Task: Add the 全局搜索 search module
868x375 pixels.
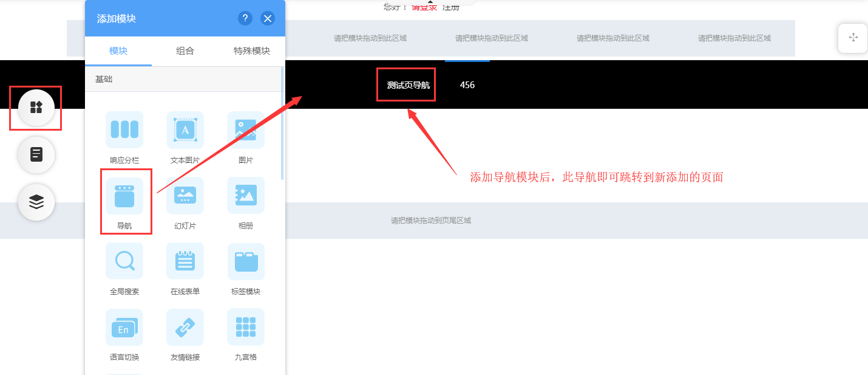Action: point(124,261)
